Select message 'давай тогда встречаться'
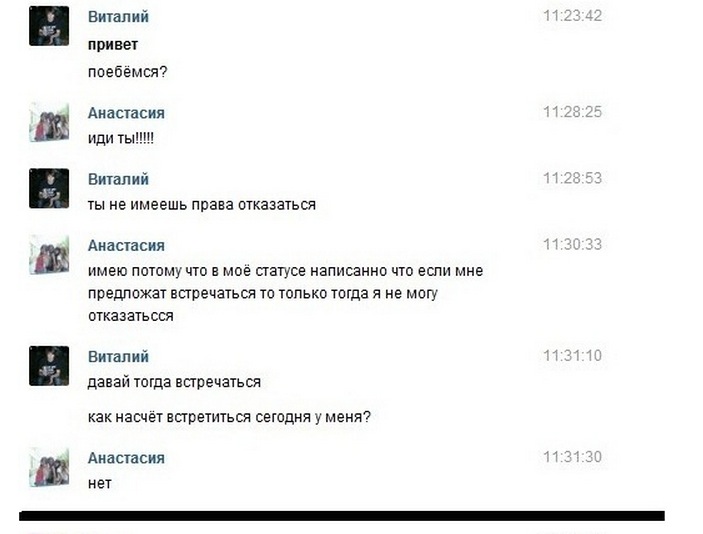The image size is (703, 534). (x=174, y=382)
